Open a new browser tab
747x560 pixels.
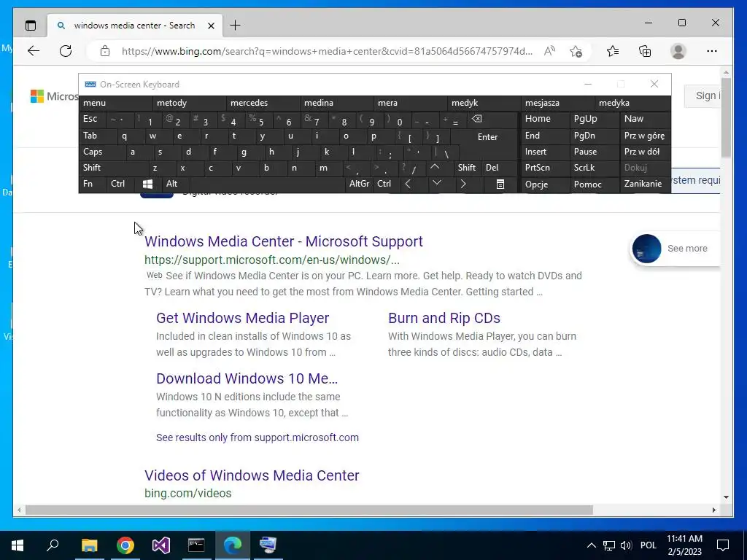236,26
